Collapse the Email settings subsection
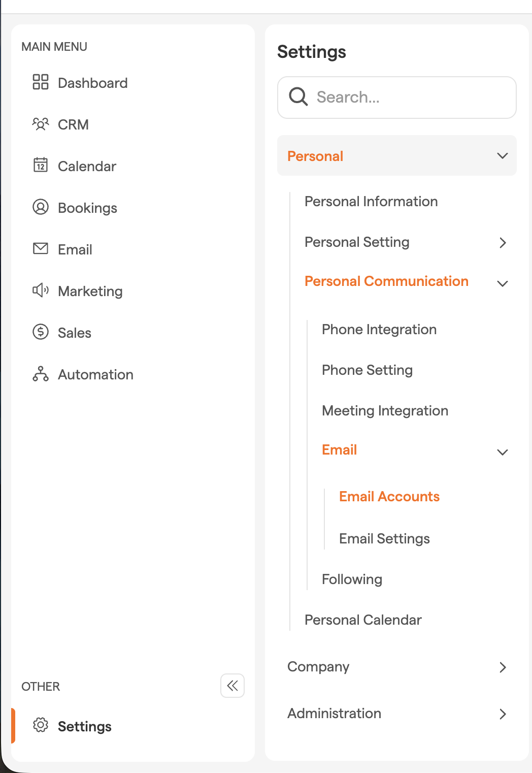532x773 pixels. [503, 452]
